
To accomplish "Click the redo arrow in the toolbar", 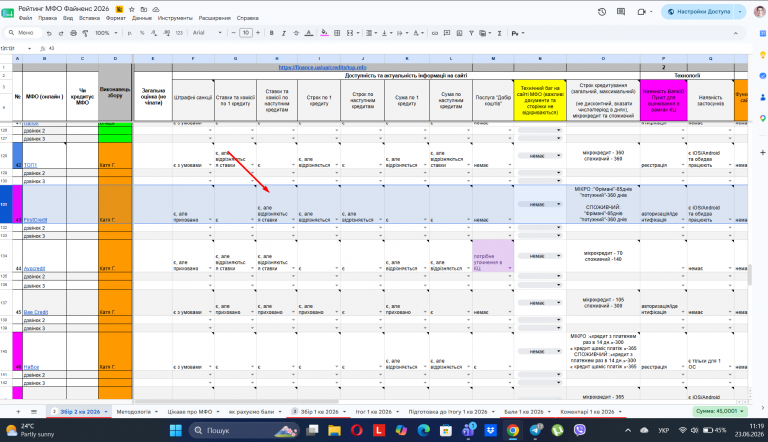I will pos(61,33).
